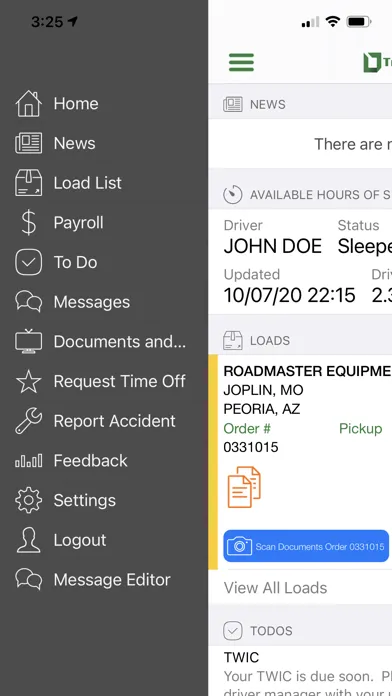The image size is (392, 696).
Task: Open News from the side menu
Action: 75,143
